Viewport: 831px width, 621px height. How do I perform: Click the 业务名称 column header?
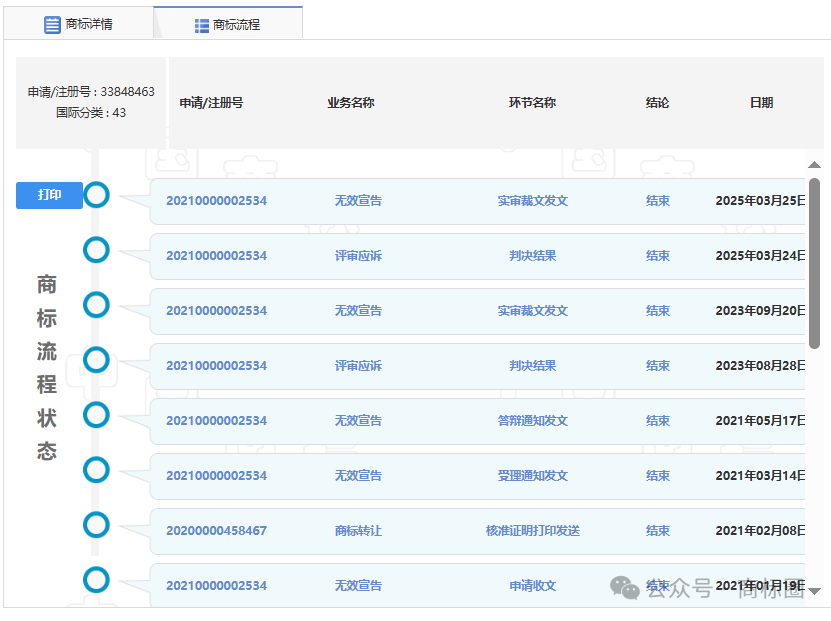click(x=351, y=103)
